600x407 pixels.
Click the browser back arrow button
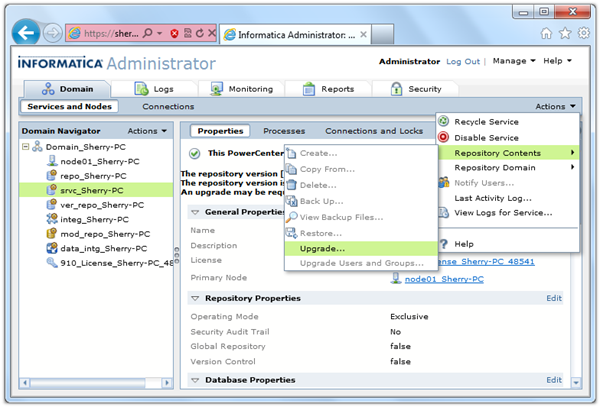(26, 33)
